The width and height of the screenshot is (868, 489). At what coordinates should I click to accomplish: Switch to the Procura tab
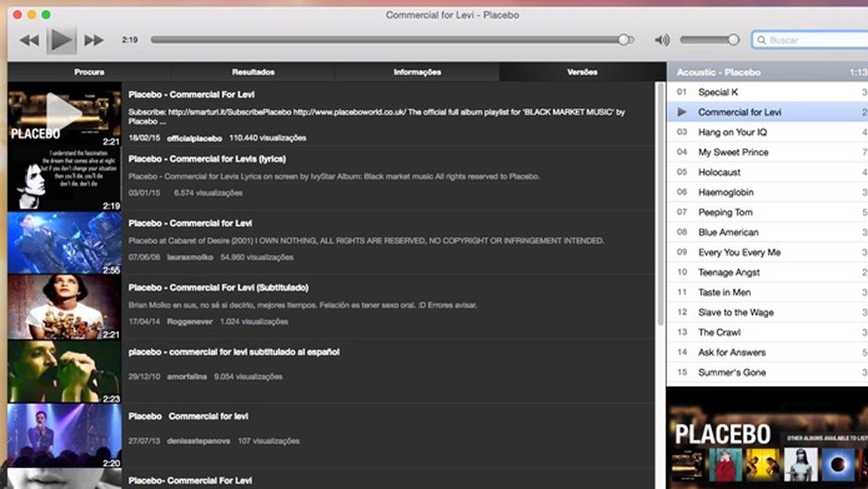(x=89, y=72)
